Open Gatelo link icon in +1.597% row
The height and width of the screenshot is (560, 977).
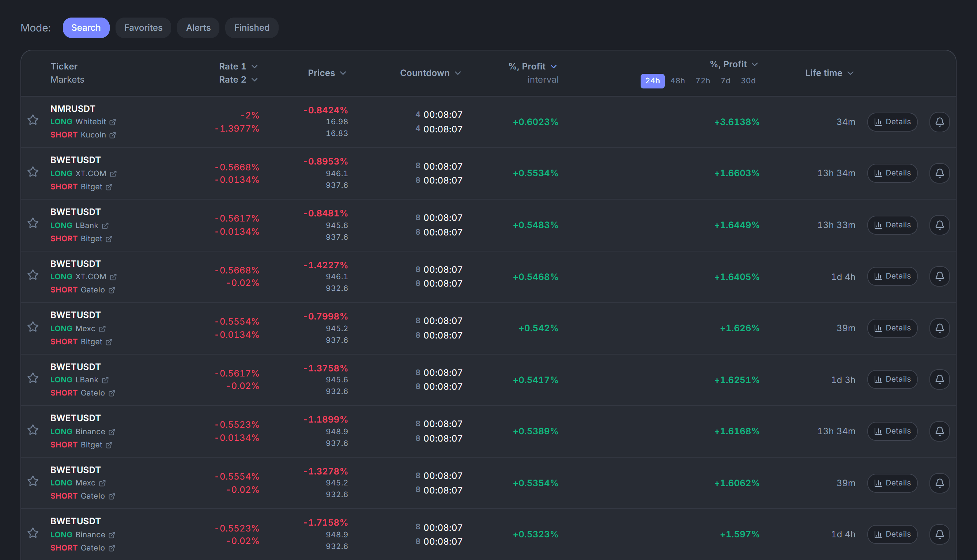112,548
